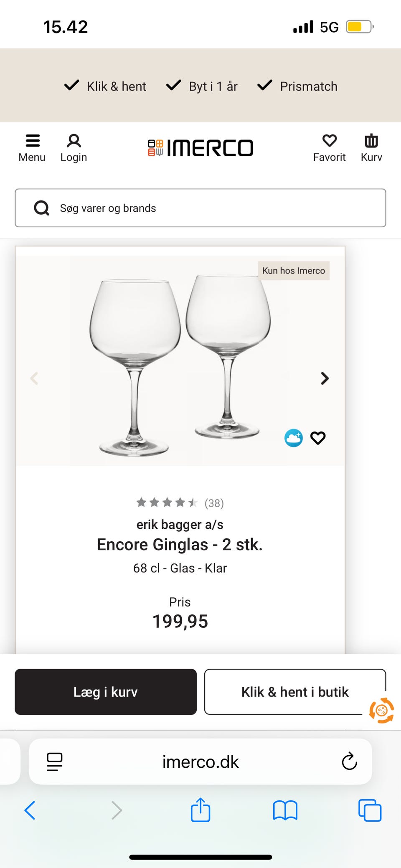401x868 pixels.
Task: Reload the page in Safari
Action: (349, 761)
